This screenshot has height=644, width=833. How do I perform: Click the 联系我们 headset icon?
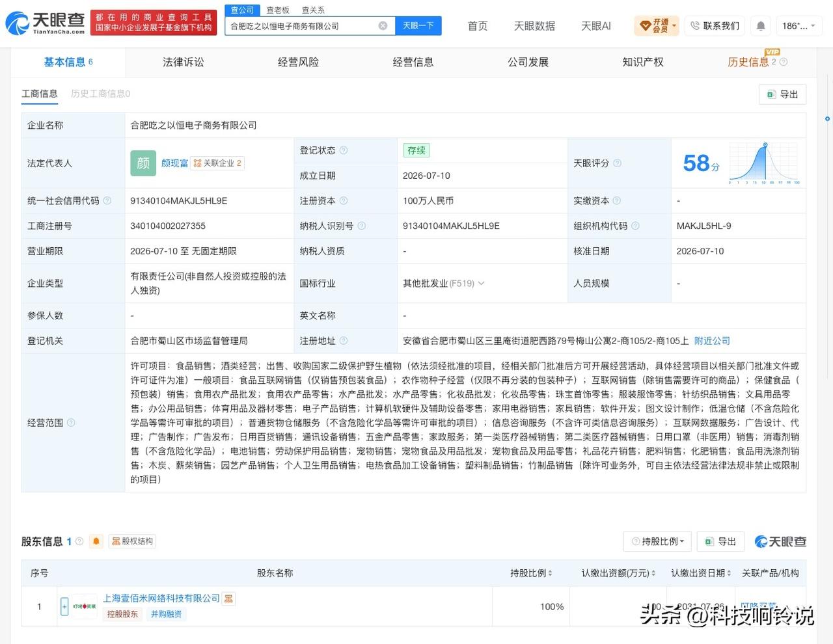pos(695,26)
